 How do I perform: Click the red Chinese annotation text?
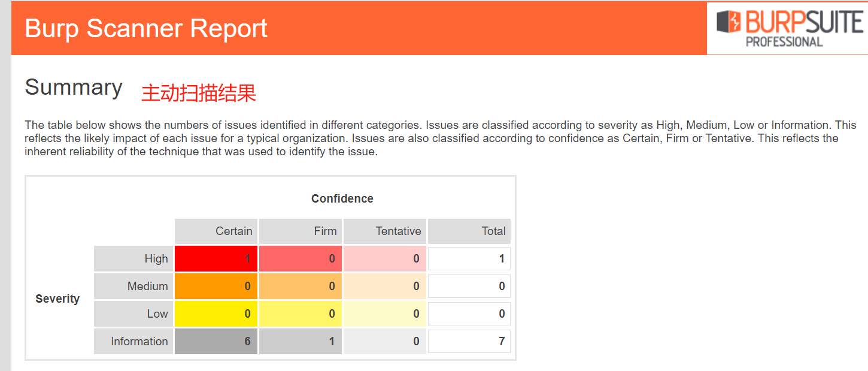[x=199, y=93]
